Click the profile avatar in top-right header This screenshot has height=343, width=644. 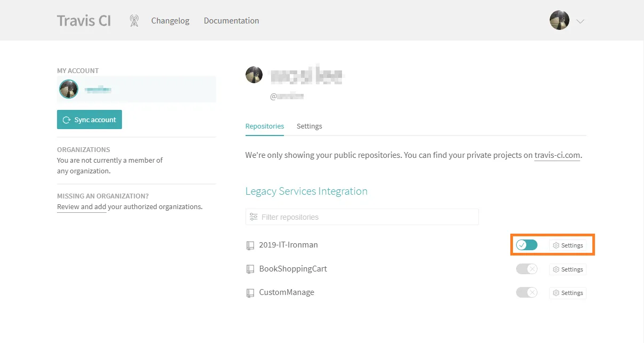pyautogui.click(x=559, y=20)
